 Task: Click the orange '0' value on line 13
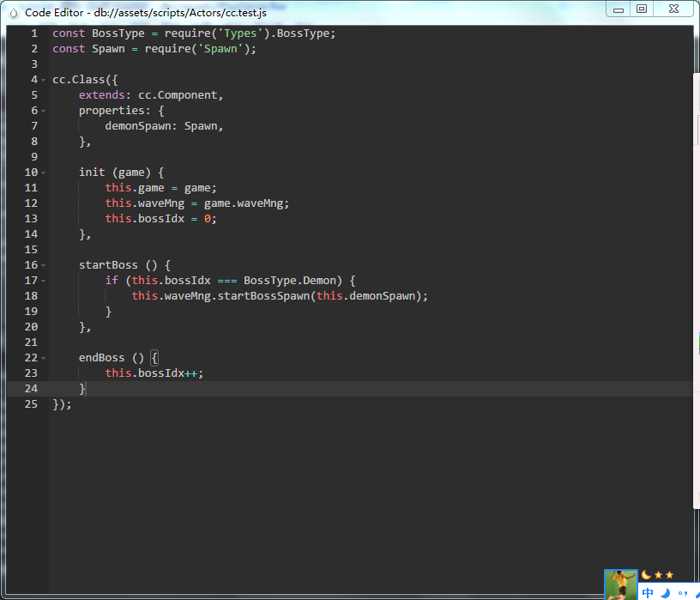[x=208, y=219]
